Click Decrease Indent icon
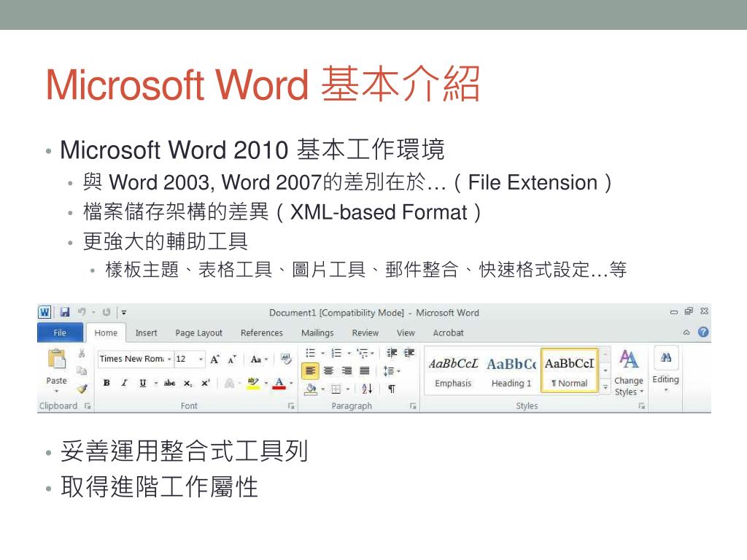This screenshot has width=747, height=560. point(392,353)
